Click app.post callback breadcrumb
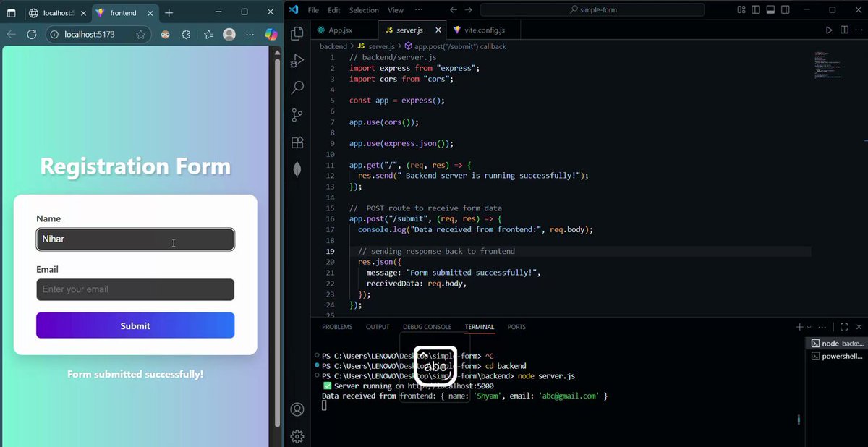The image size is (868, 447). tap(456, 46)
